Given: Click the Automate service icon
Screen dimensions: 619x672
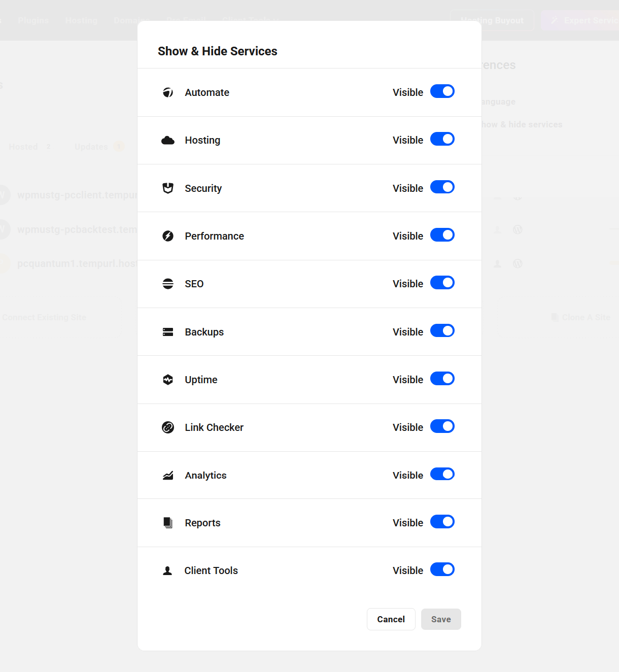Looking at the screenshot, I should tap(168, 92).
